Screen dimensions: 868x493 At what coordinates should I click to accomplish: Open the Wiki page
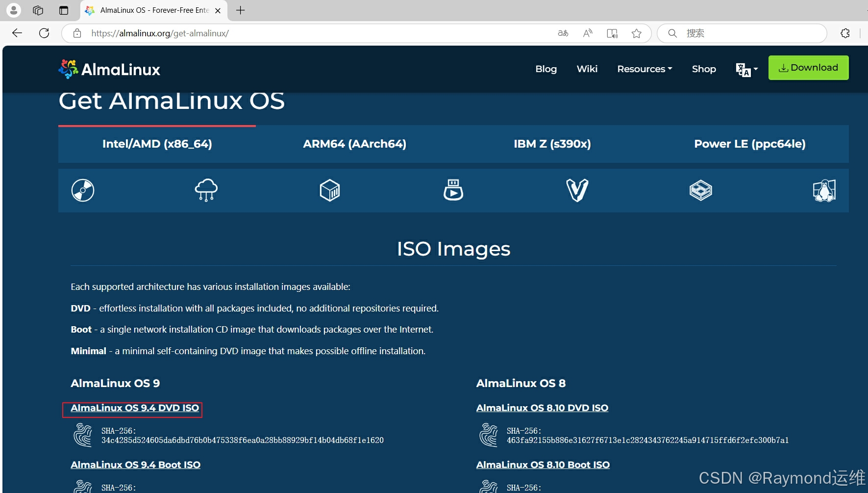[x=587, y=69]
